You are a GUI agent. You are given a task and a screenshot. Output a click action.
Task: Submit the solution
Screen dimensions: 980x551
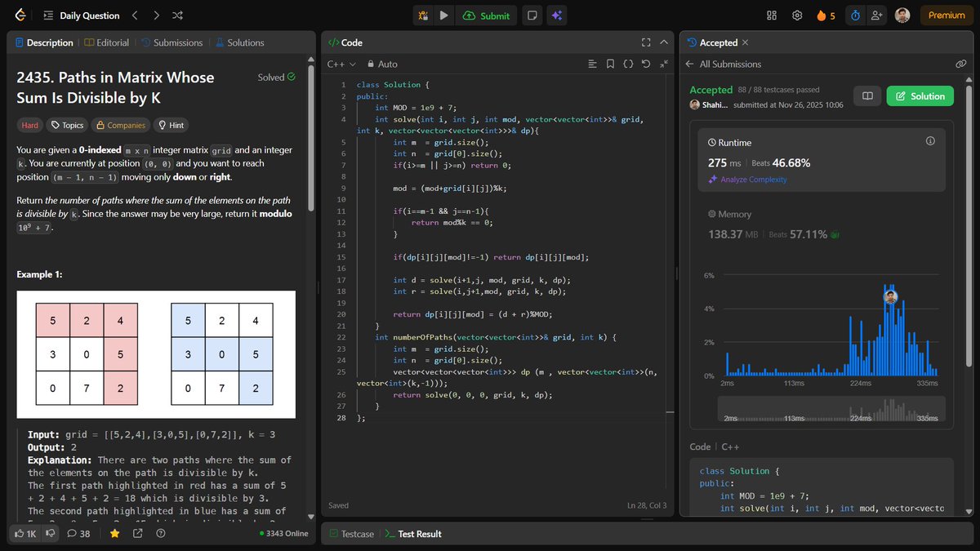pyautogui.click(x=486, y=15)
